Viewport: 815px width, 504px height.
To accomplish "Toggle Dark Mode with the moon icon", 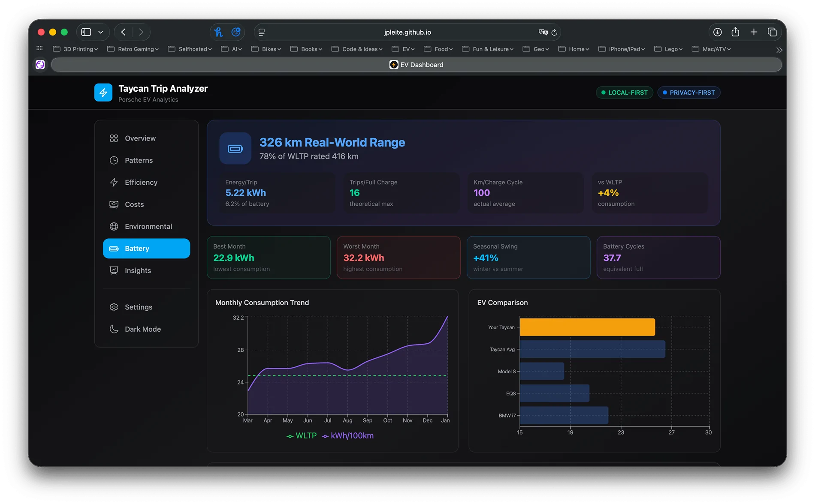I will pos(114,329).
